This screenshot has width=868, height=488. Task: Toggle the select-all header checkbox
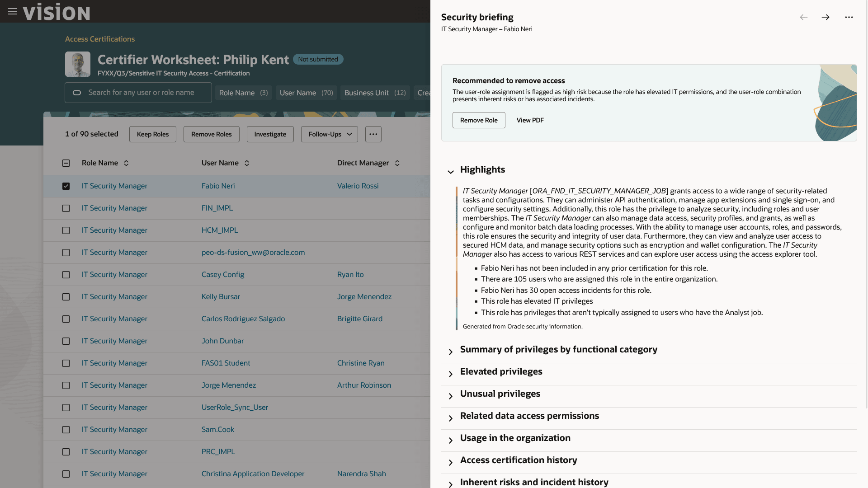66,163
